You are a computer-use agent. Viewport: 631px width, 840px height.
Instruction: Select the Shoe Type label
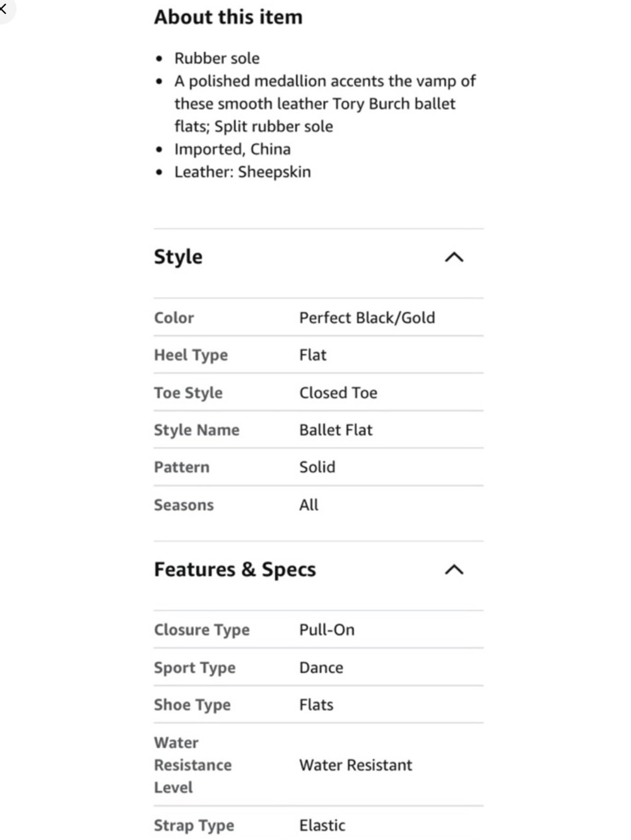(x=192, y=705)
